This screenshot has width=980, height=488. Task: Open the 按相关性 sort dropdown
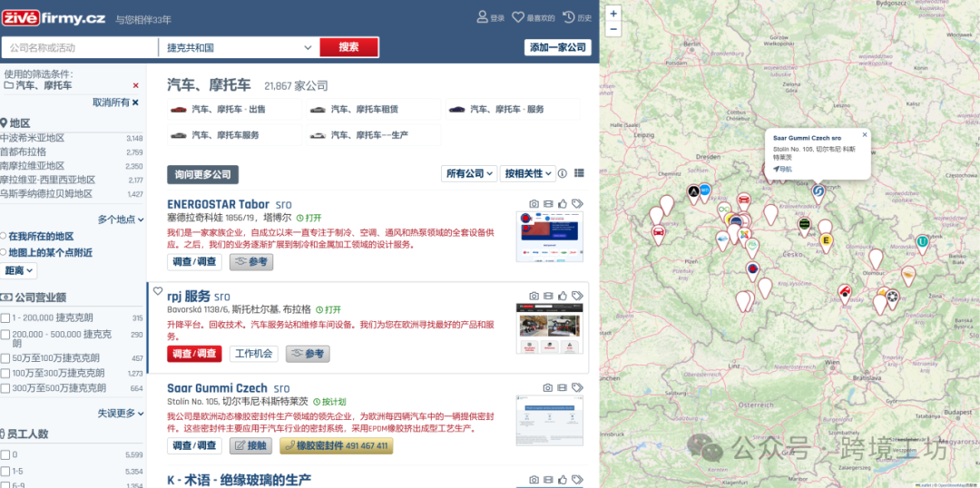coord(528,173)
